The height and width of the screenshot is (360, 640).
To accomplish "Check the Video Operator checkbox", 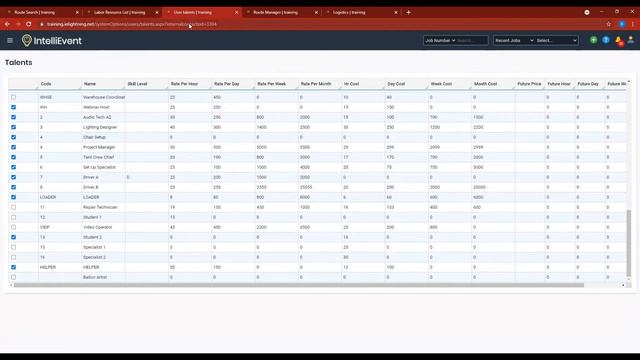I will coord(13,227).
